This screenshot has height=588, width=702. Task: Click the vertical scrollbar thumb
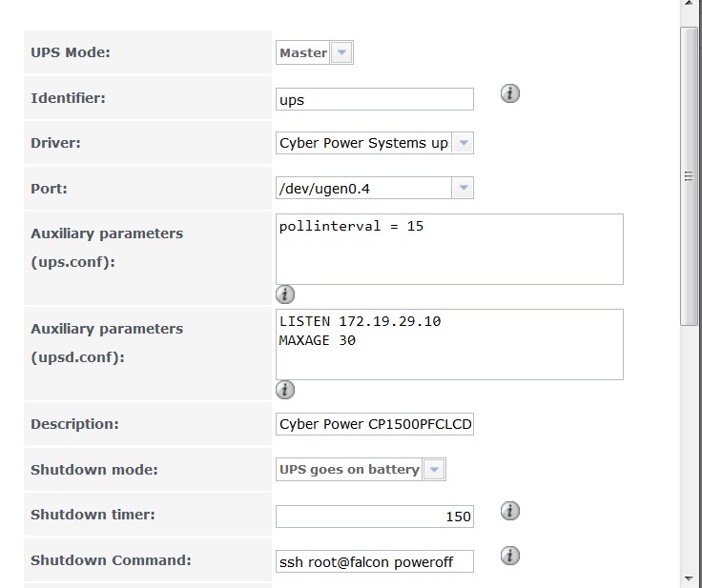point(691,176)
